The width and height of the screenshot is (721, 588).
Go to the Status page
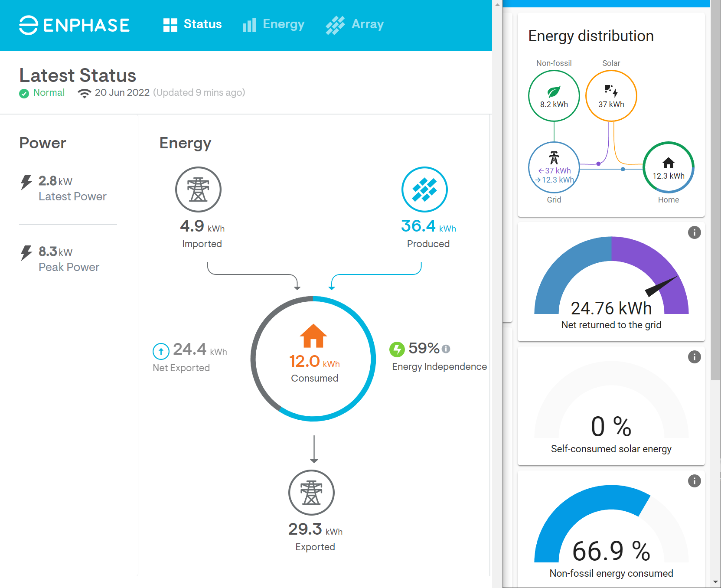[192, 25]
